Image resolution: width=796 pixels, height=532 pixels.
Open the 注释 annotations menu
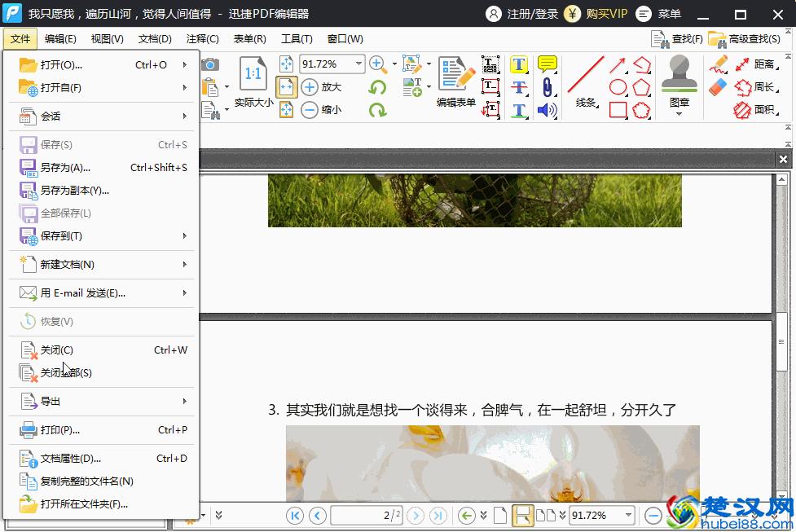(202, 38)
